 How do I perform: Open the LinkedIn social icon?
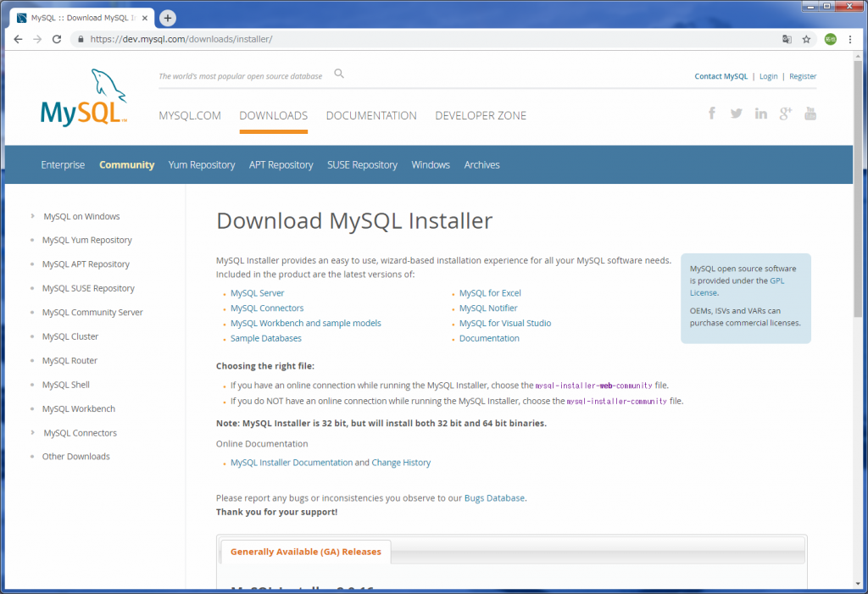click(x=760, y=114)
